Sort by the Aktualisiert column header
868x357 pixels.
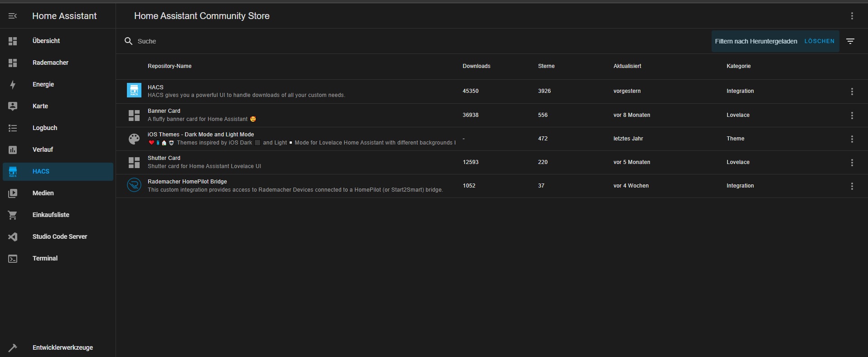coord(627,66)
